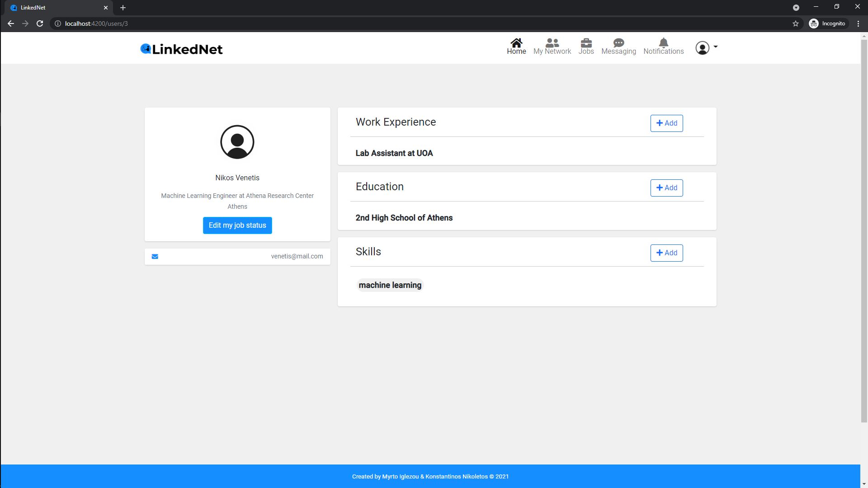
Task: Expand the account avatar dropdown in navbar
Action: tap(706, 48)
